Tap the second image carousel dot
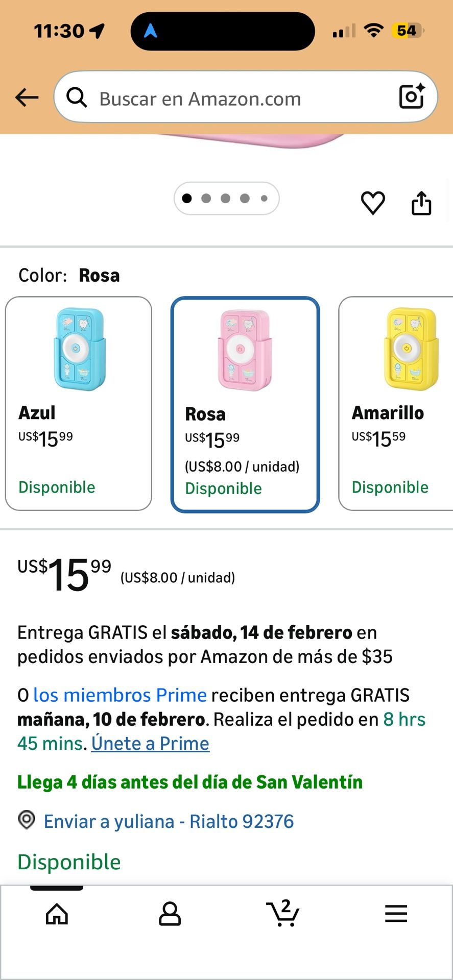This screenshot has height=980, width=453. tap(206, 199)
